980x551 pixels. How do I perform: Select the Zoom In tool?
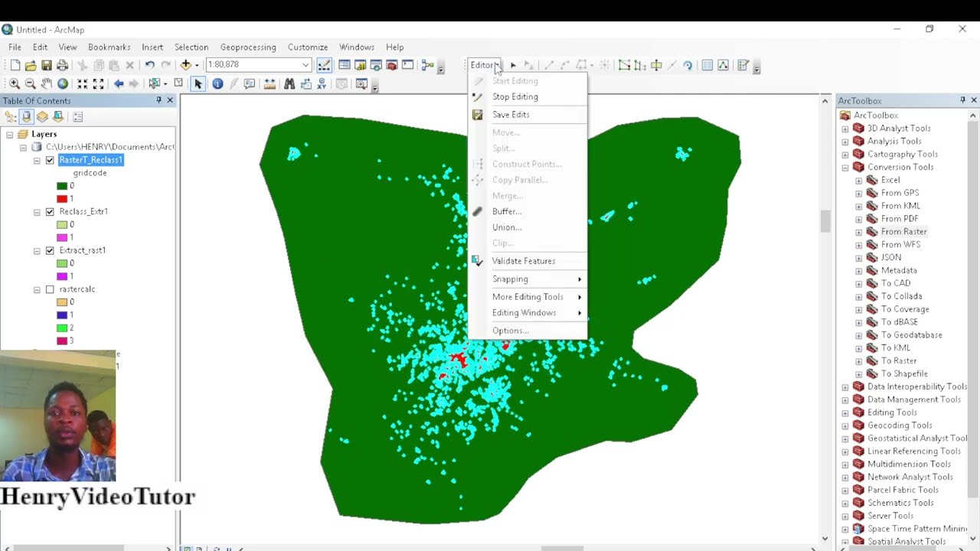tap(15, 84)
